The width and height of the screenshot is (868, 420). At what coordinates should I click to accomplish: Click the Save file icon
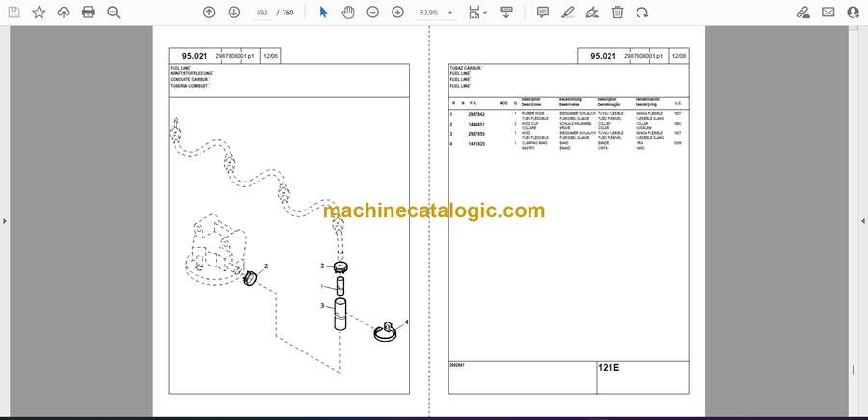pos(14,13)
